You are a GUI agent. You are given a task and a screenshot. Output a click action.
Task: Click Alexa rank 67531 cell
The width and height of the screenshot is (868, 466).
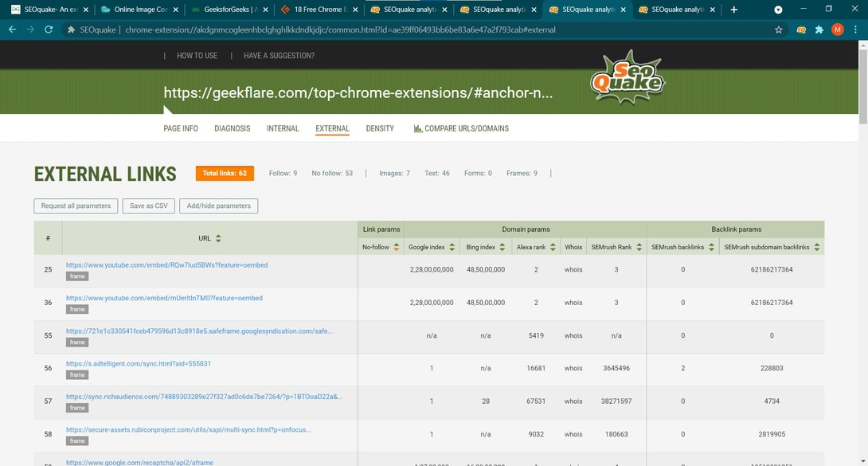click(536, 401)
